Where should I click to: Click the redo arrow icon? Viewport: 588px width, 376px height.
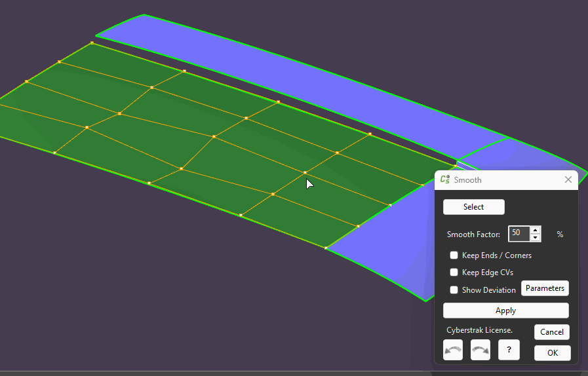480,350
